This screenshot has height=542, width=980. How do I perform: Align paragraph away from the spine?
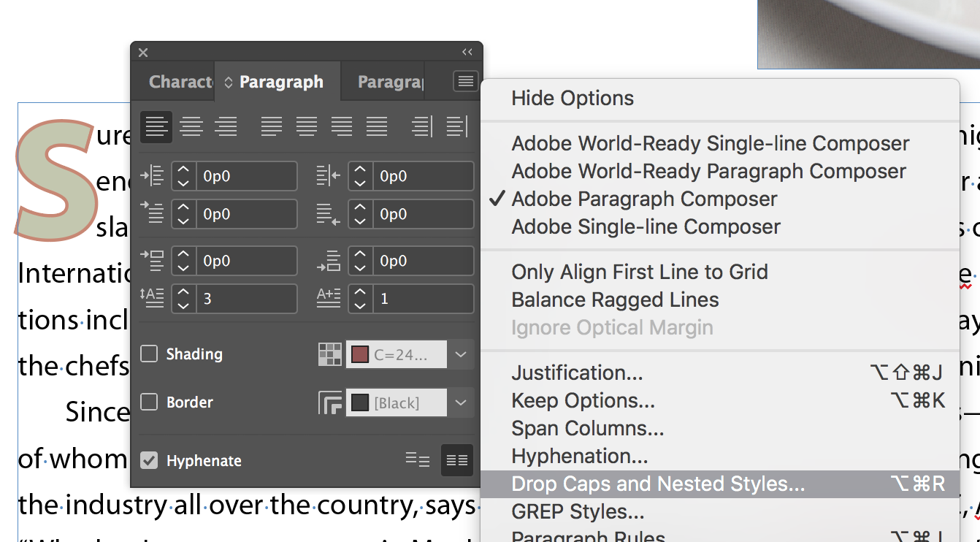click(x=457, y=126)
